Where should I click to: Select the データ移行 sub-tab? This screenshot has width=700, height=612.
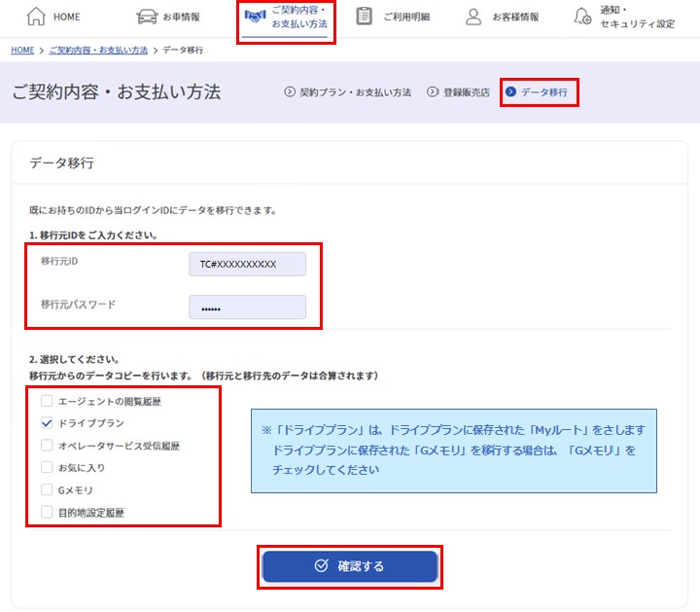click(x=537, y=92)
